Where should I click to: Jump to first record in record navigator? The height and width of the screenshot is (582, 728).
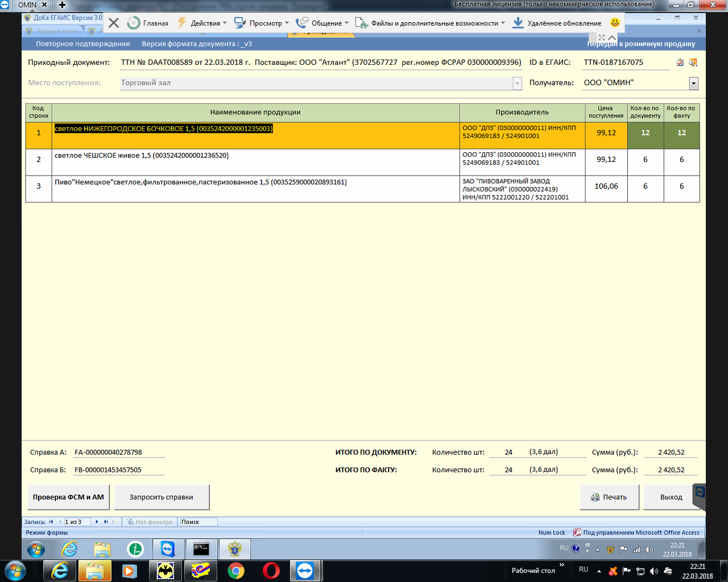(x=51, y=522)
